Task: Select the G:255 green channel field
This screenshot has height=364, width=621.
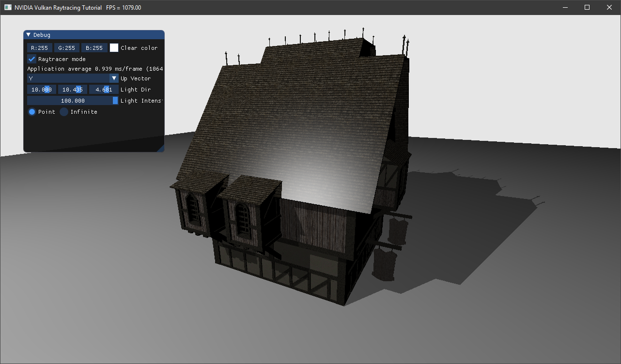Action: coord(66,48)
